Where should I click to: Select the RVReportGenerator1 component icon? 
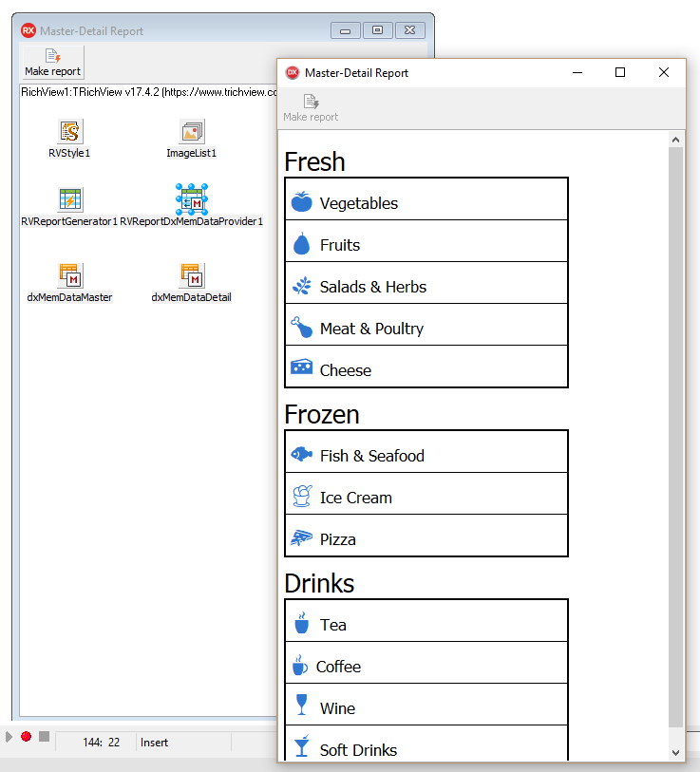tap(70, 200)
